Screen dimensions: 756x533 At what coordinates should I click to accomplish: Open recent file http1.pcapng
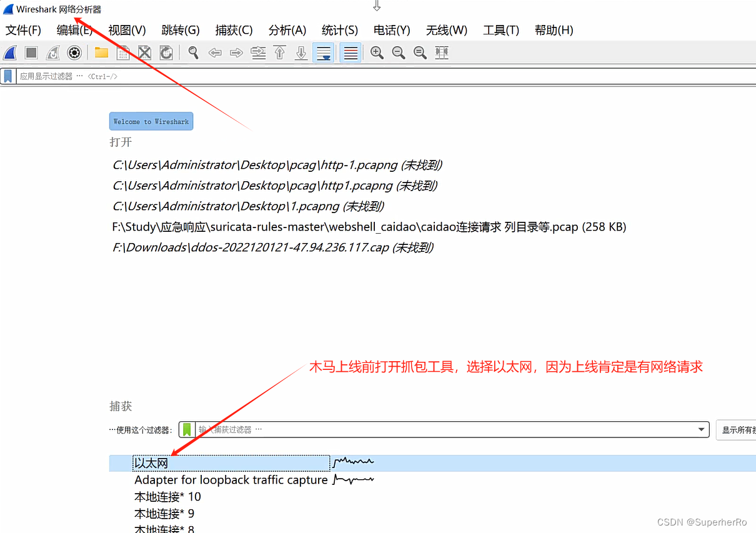coord(275,186)
